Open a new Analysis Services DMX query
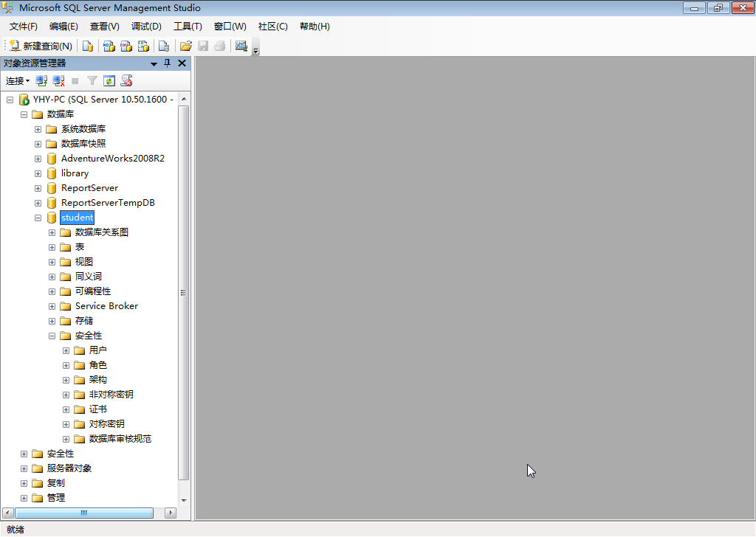This screenshot has height=537, width=756. tap(126, 46)
